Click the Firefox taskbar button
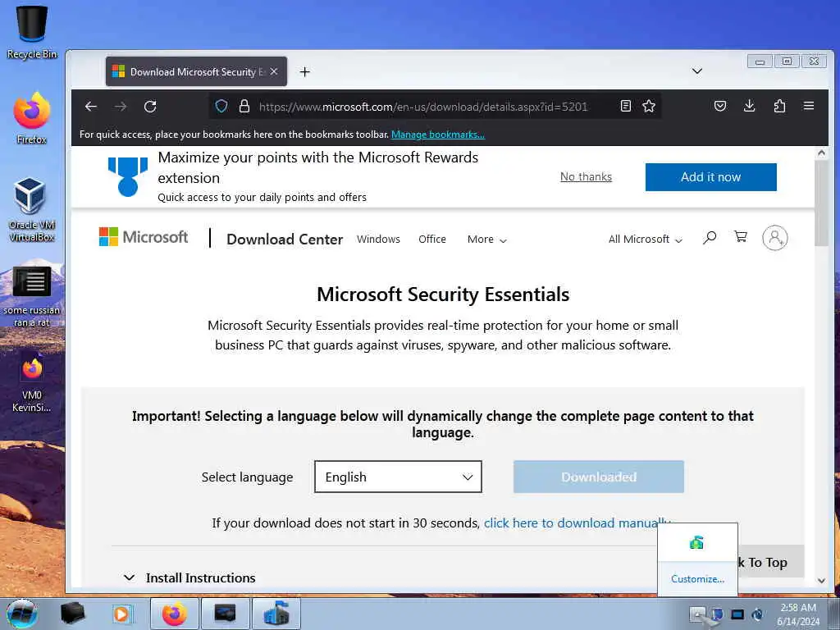Image resolution: width=840 pixels, height=630 pixels. 175,614
